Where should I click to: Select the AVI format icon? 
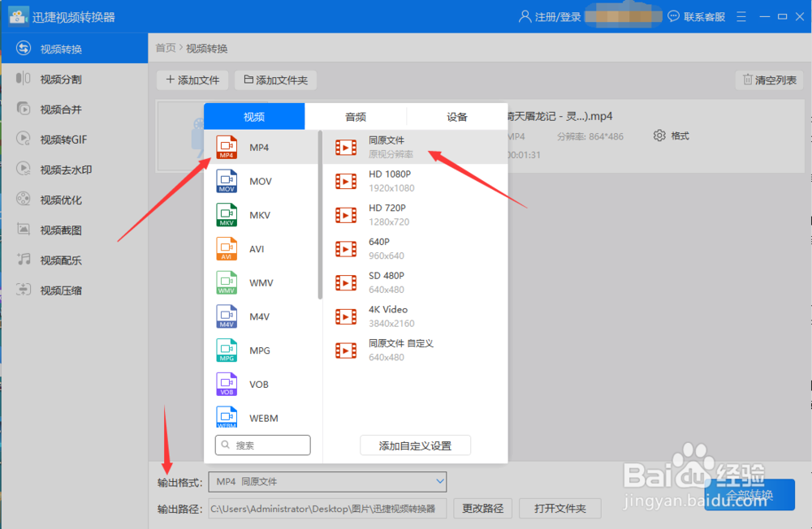(x=227, y=249)
